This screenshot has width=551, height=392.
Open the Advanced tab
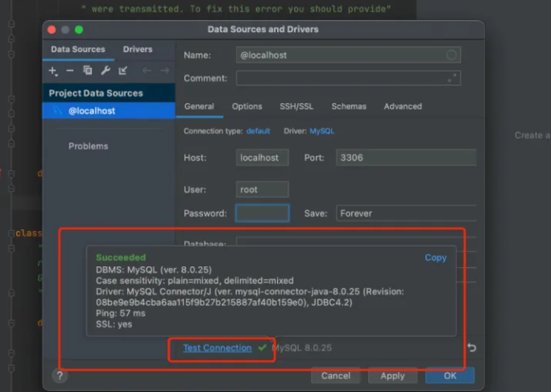pos(403,106)
